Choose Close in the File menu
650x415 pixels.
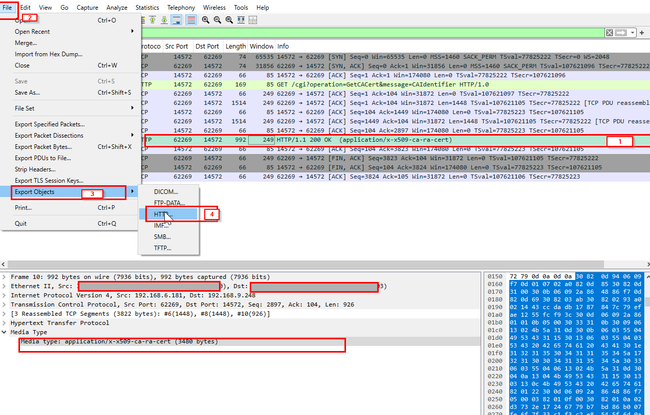tap(70, 65)
